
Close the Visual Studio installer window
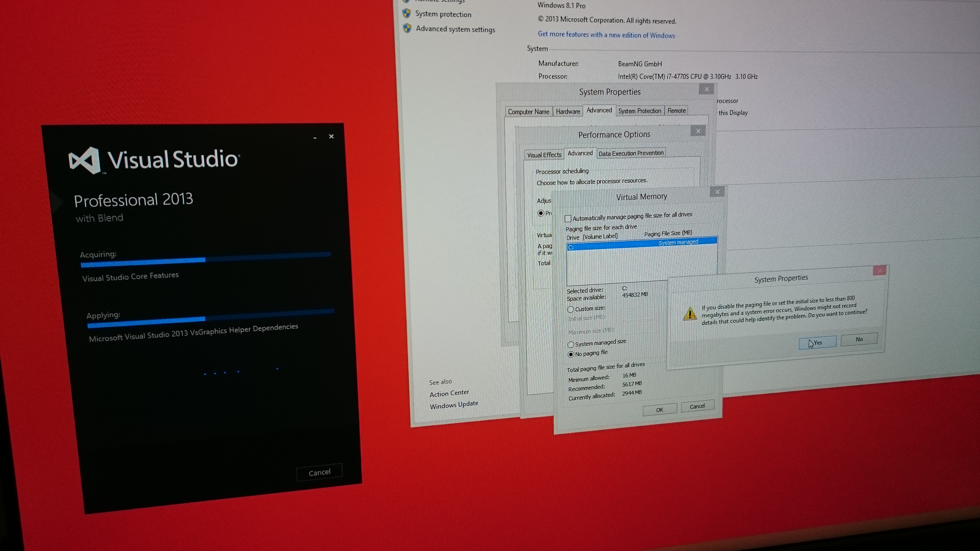tap(331, 136)
